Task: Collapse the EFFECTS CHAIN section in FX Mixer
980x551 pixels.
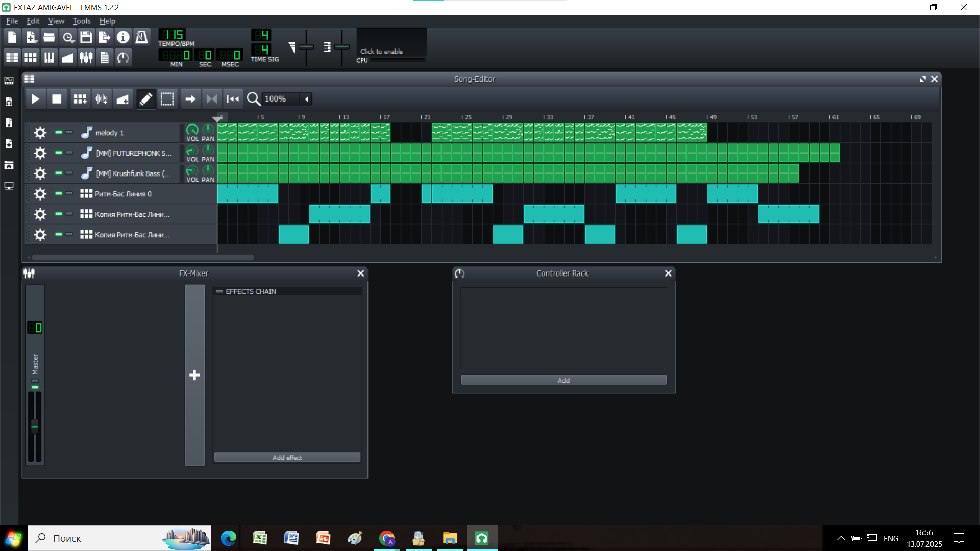Action: [218, 291]
